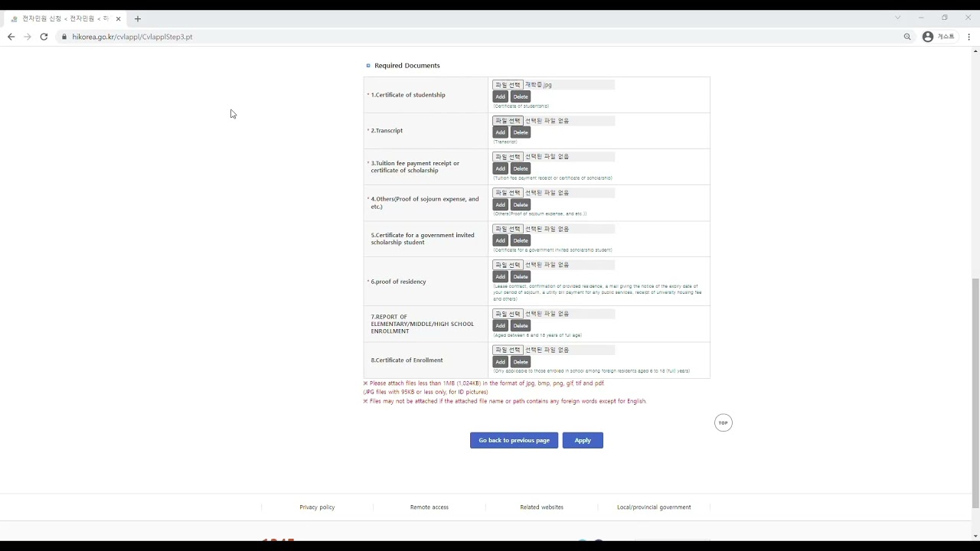Viewport: 980px width, 551px height.
Task: Click the browser back arrow
Action: point(11,37)
